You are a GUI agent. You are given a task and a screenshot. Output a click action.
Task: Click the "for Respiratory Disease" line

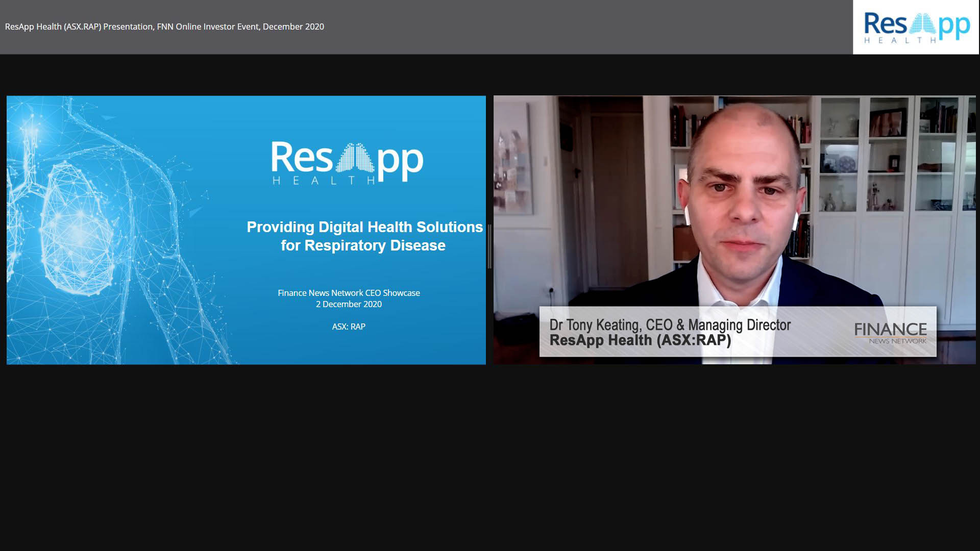pos(363,245)
